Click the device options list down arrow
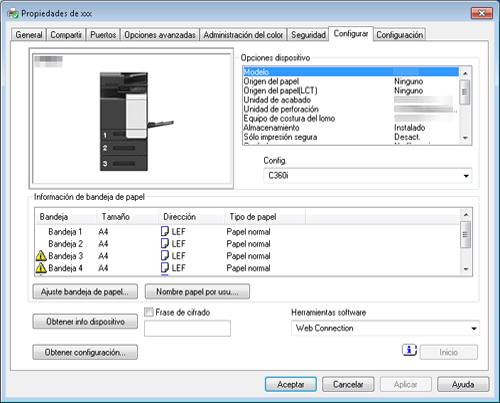 (465, 138)
